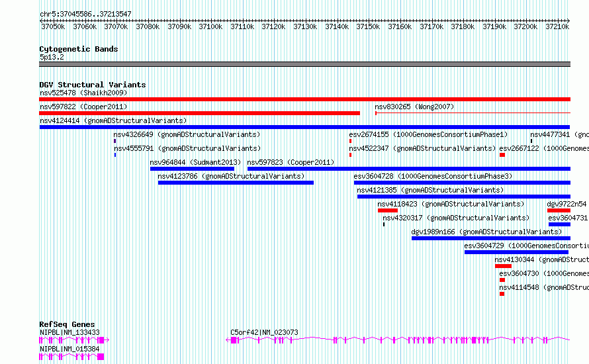The image size is (589, 364).
Task: Select the nsv597822 red variant bar
Action: tap(199, 113)
